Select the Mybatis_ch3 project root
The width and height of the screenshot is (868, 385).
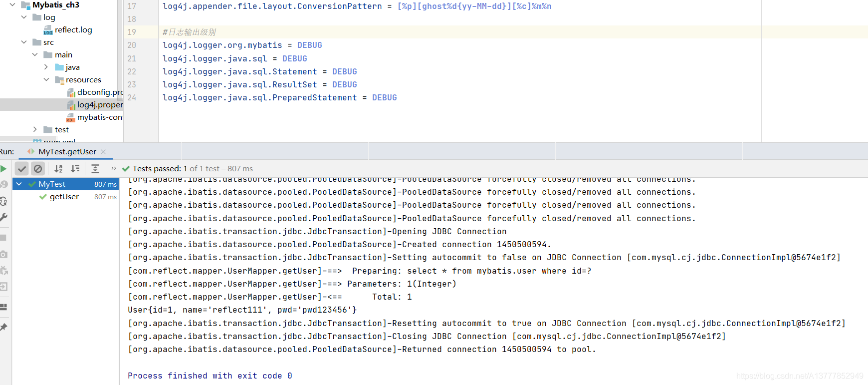(55, 5)
